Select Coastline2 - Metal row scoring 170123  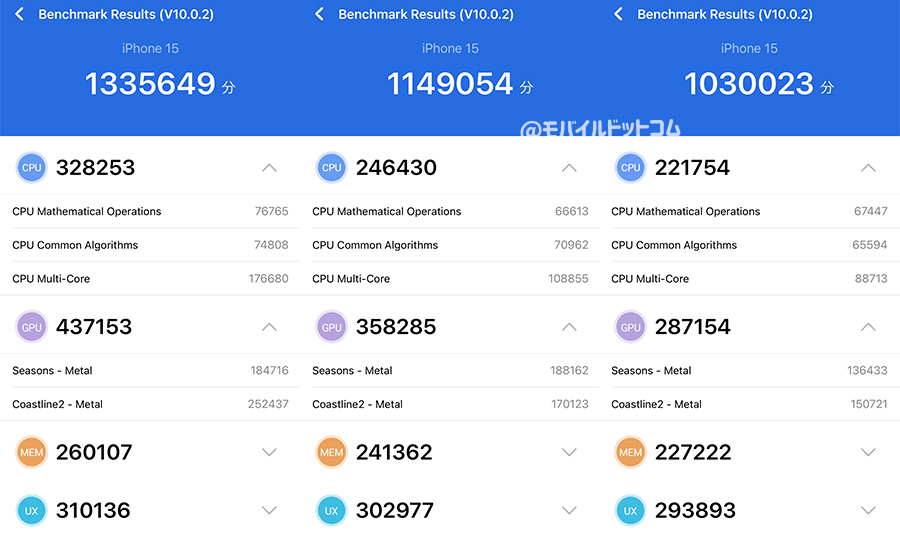point(450,404)
